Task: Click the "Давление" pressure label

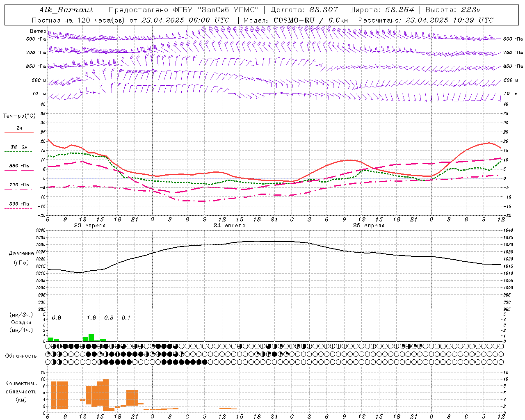Action: pyautogui.click(x=21, y=253)
